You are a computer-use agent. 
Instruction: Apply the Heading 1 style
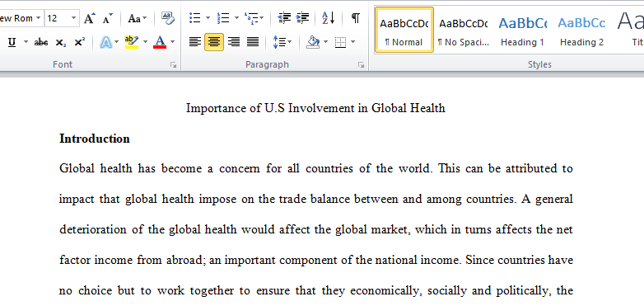(522, 30)
